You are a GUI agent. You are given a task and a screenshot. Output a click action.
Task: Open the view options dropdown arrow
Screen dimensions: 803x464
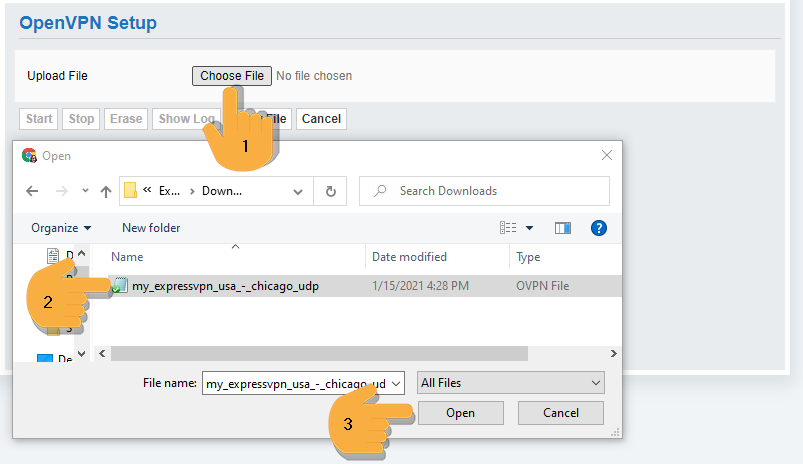[x=530, y=228]
